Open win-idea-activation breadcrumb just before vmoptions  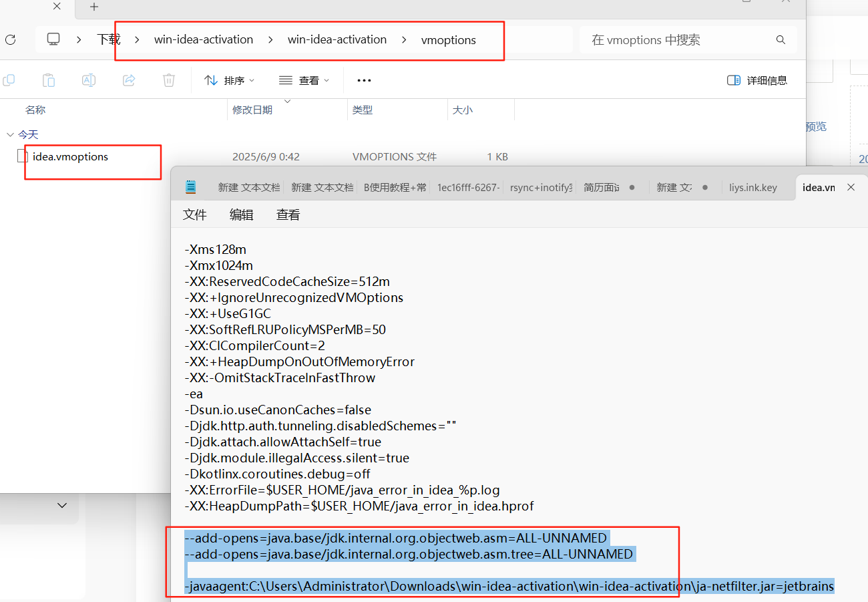(337, 39)
